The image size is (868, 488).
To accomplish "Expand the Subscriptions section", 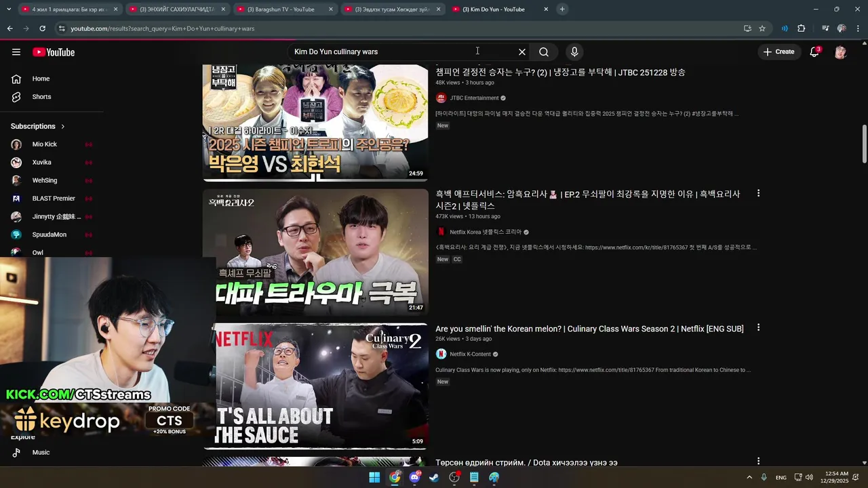I will (x=38, y=126).
